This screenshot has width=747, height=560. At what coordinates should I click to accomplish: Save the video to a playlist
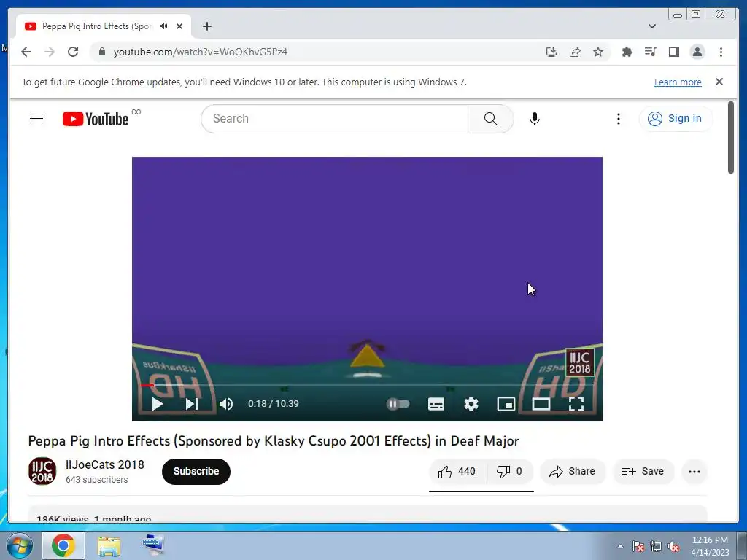[x=643, y=472]
